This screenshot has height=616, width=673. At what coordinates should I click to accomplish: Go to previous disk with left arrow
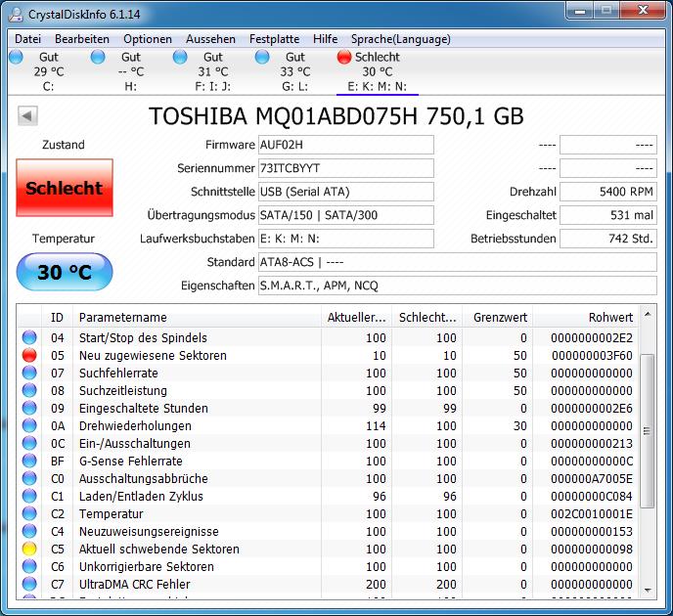(27, 115)
